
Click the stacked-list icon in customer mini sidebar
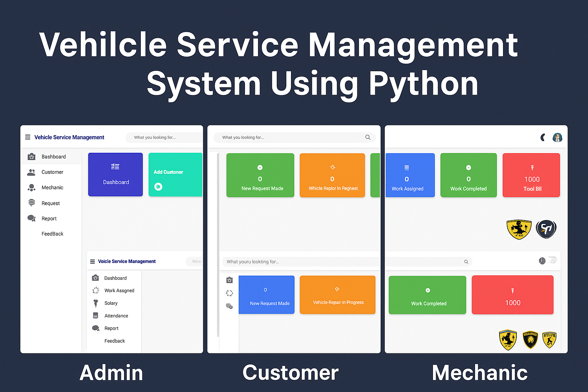pos(229,306)
